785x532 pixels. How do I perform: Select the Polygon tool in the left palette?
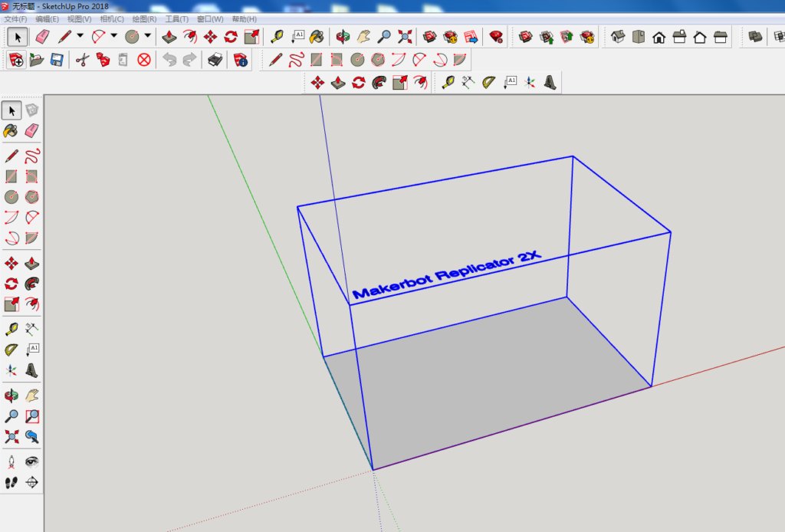[x=31, y=197]
